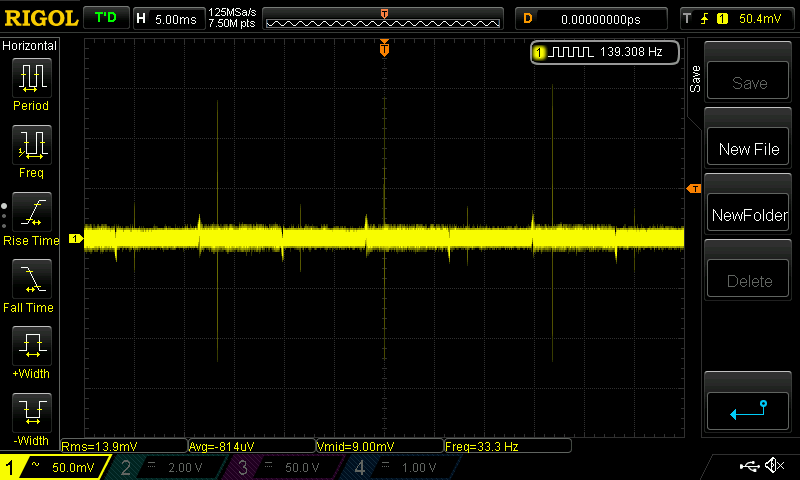Click the trigger level 50.4mV readout

pos(760,19)
